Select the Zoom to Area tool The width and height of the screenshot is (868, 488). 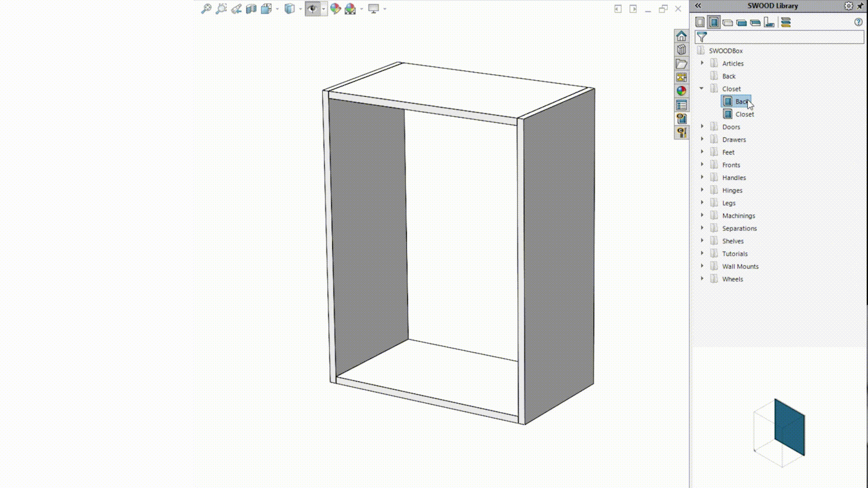[221, 9]
